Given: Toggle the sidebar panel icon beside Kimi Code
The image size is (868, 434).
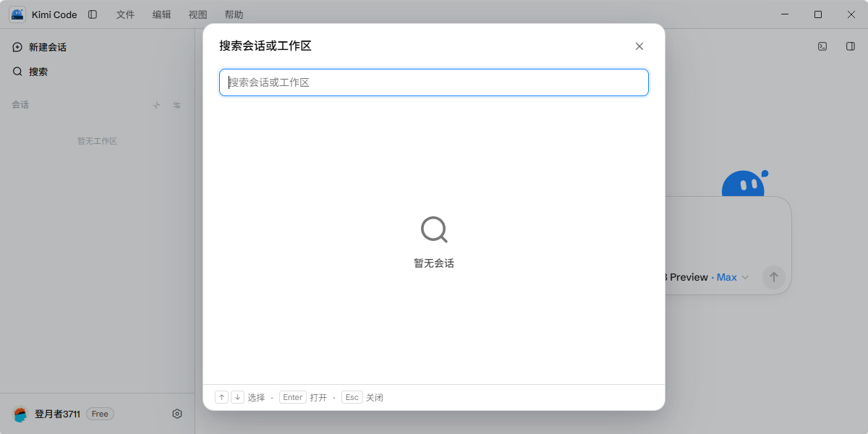Looking at the screenshot, I should (93, 14).
